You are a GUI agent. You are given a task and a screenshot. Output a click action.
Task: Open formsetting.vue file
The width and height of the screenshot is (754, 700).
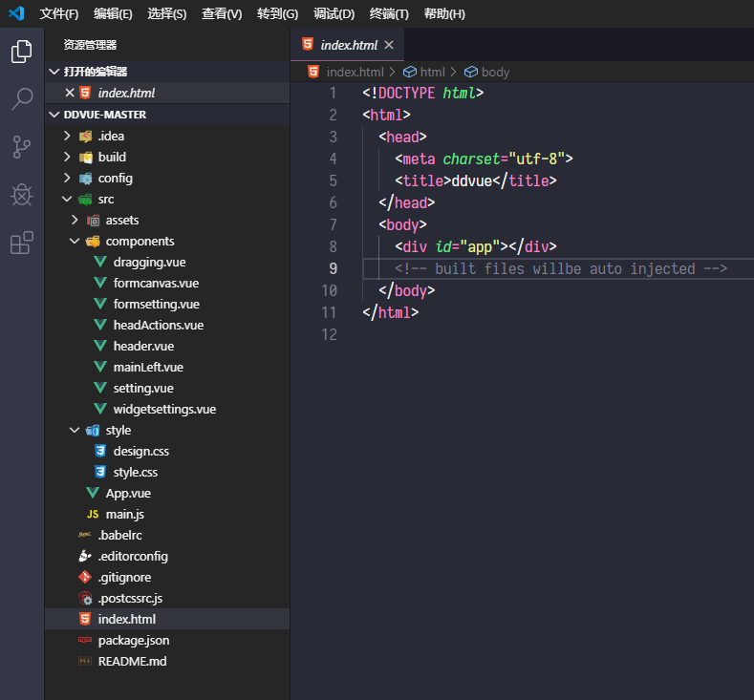[157, 305]
